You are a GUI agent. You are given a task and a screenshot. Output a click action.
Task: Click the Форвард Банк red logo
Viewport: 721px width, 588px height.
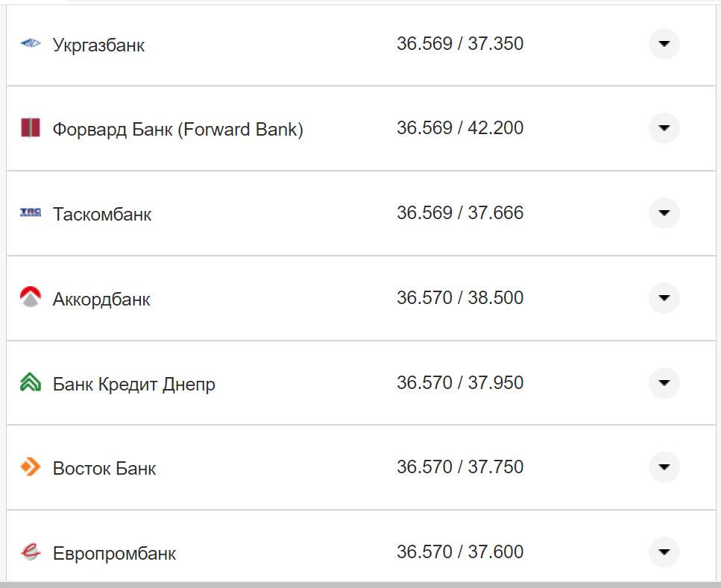point(29,127)
